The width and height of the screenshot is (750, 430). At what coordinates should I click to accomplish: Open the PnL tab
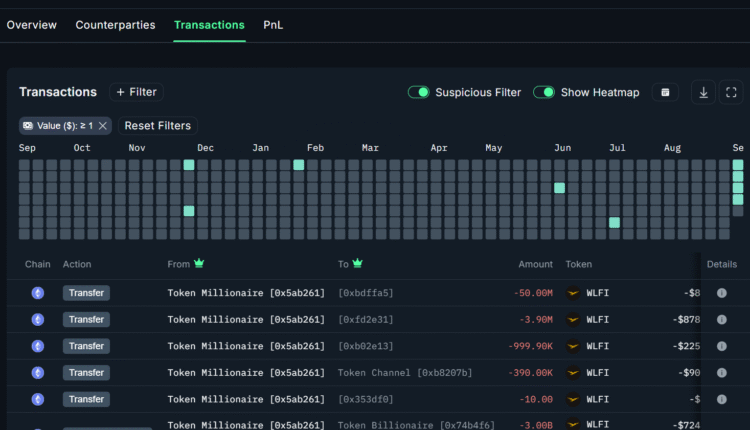tap(273, 25)
